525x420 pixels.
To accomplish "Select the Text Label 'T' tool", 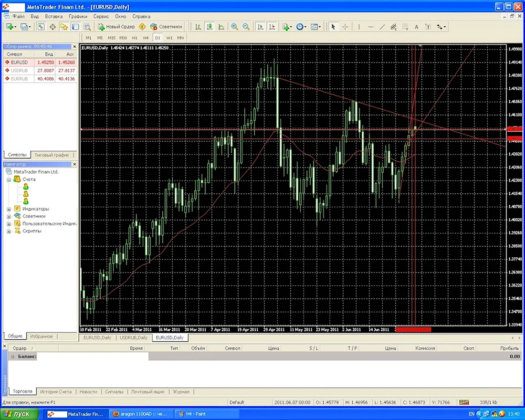I will click(428, 27).
